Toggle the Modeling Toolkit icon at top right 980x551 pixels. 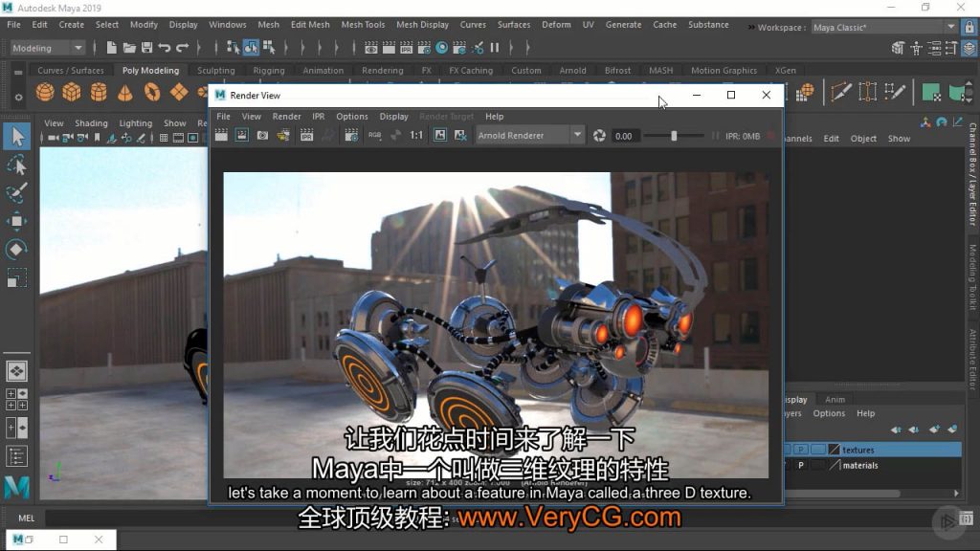(x=898, y=48)
